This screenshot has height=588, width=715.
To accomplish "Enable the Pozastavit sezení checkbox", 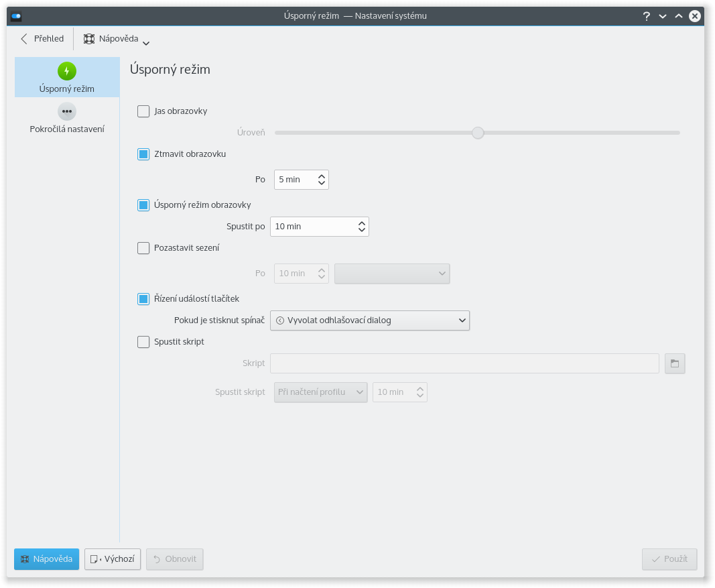I will [x=143, y=248].
